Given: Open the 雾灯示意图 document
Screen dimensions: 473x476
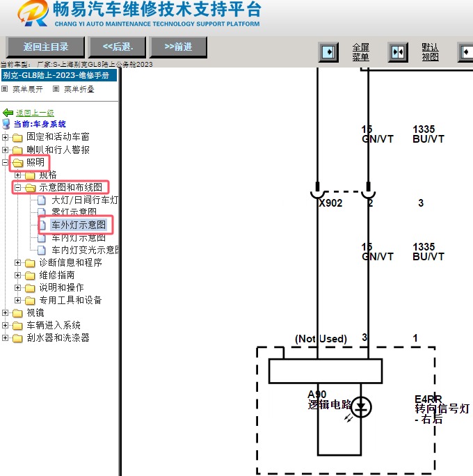Looking at the screenshot, I should coord(74,212).
